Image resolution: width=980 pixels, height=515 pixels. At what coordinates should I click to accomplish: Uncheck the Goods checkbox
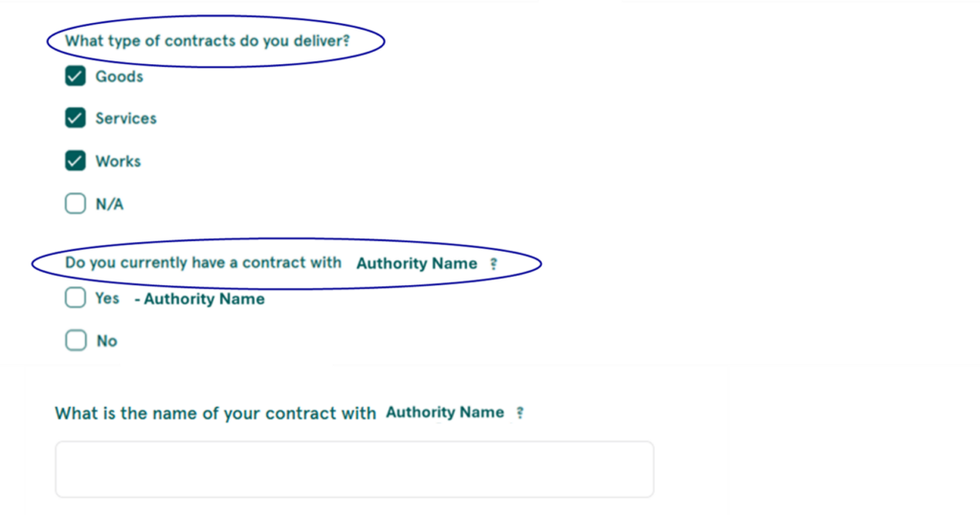tap(75, 77)
